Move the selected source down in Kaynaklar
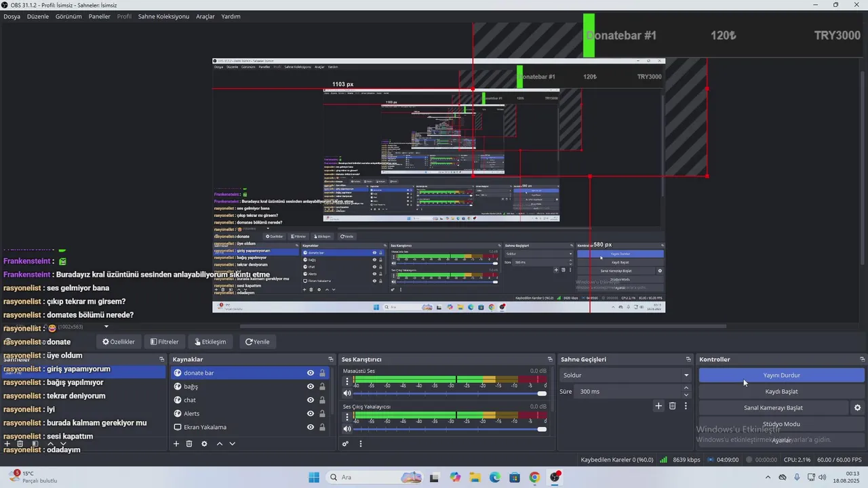The height and width of the screenshot is (488, 868). 232,444
